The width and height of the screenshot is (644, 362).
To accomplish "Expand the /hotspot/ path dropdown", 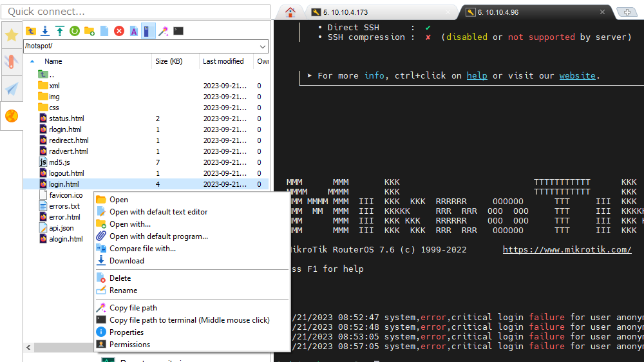I will coord(262,46).
